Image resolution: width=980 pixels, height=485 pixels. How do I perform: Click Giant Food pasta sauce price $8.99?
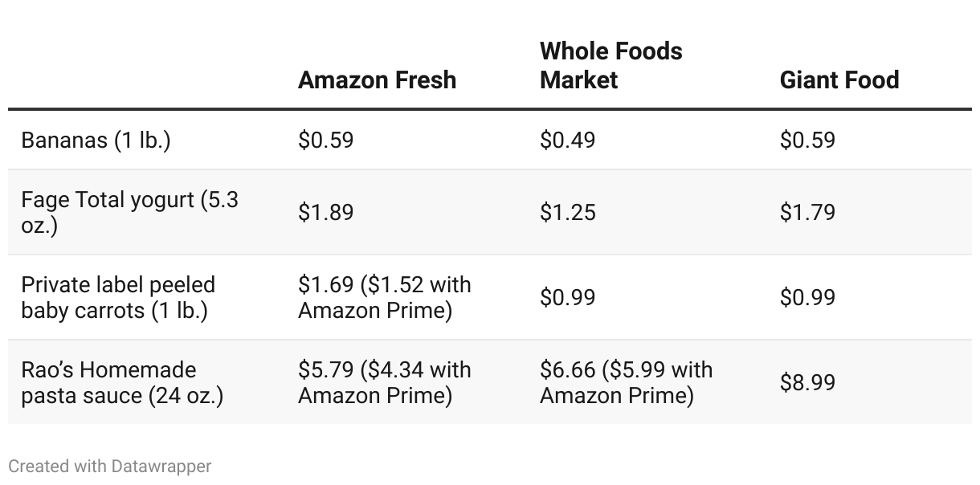(807, 382)
